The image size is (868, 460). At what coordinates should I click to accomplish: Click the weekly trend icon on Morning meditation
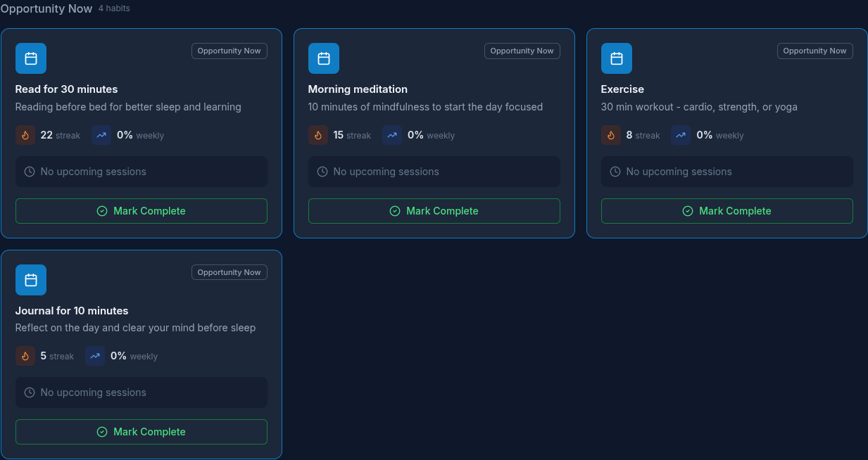click(391, 135)
